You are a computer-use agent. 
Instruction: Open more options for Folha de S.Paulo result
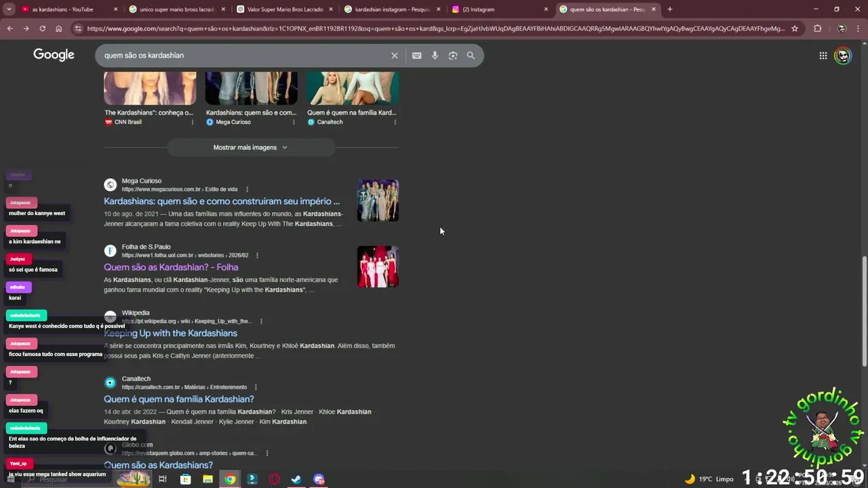click(x=257, y=256)
